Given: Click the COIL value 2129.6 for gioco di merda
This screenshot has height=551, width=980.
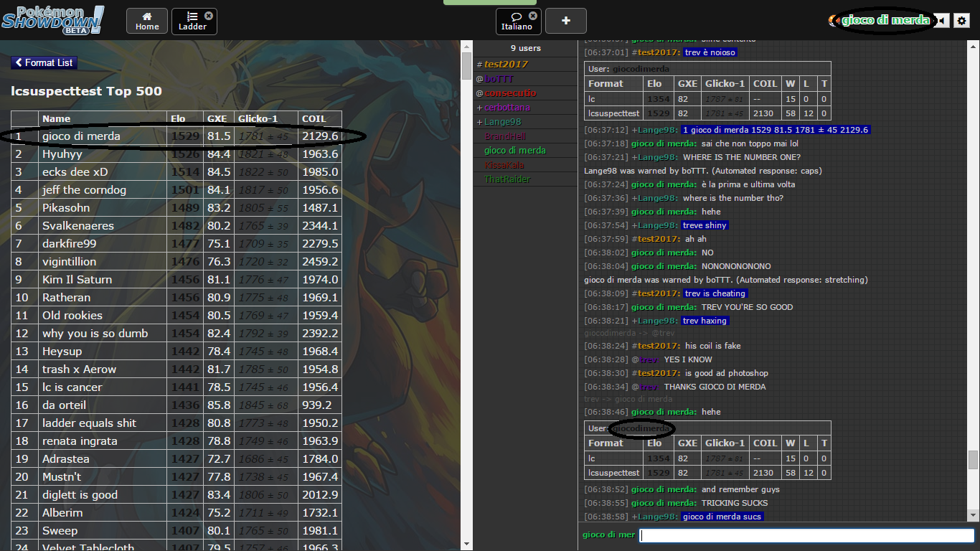Looking at the screenshot, I should [x=320, y=136].
